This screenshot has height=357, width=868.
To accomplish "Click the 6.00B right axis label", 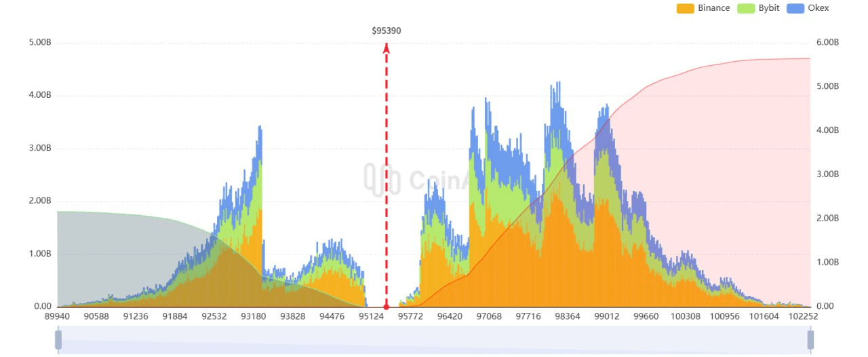I will point(827,43).
